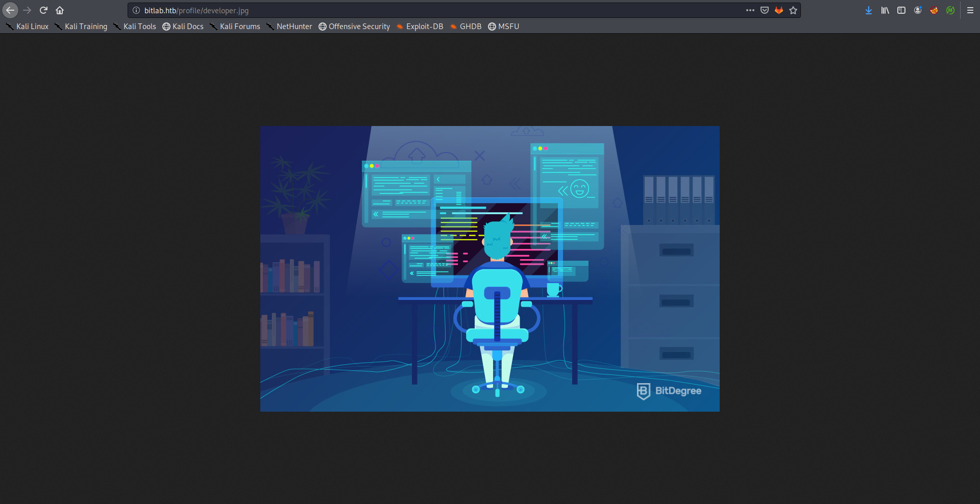The height and width of the screenshot is (504, 980).
Task: Open the NetHunter bookmark
Action: pyautogui.click(x=289, y=27)
